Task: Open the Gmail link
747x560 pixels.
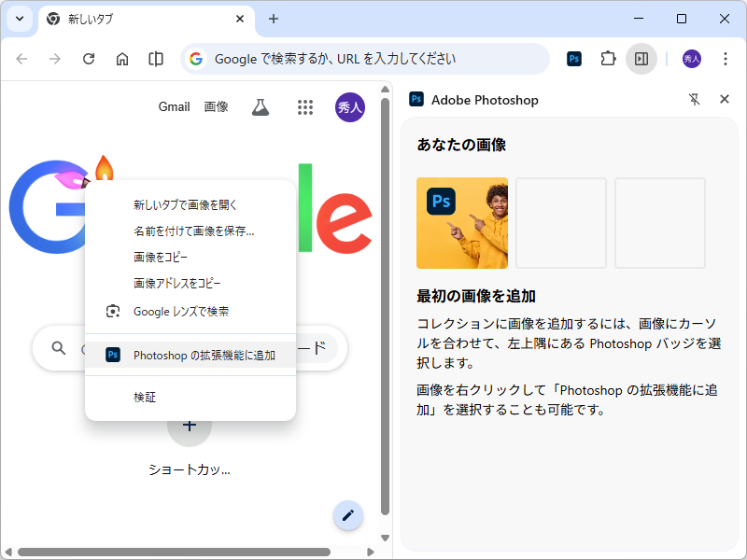Action: [x=174, y=106]
